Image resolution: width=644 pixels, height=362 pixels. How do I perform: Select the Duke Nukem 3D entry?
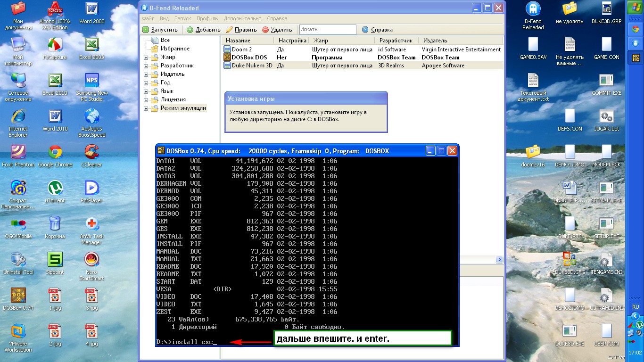point(252,66)
